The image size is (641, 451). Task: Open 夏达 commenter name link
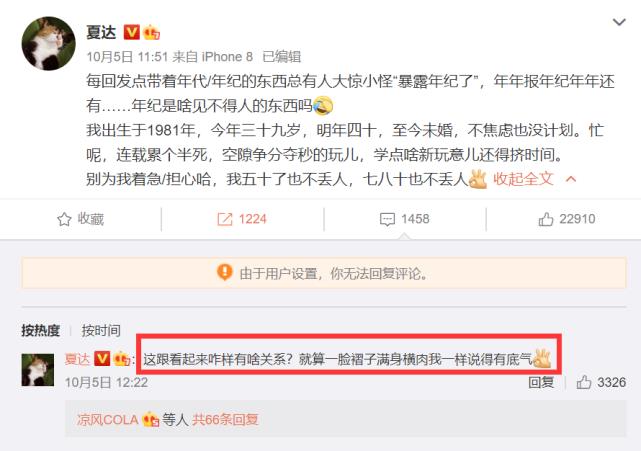click(77, 359)
